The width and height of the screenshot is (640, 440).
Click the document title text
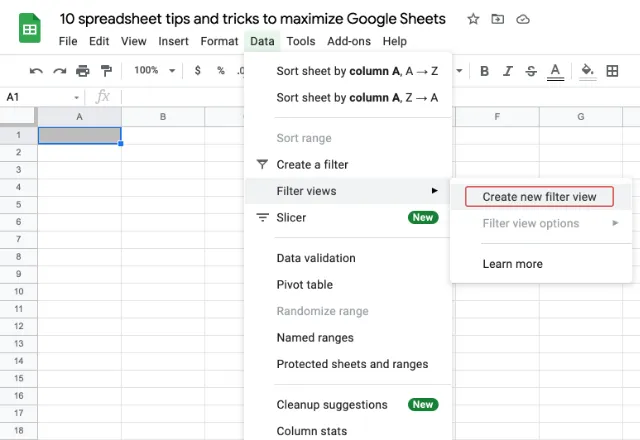(x=252, y=19)
